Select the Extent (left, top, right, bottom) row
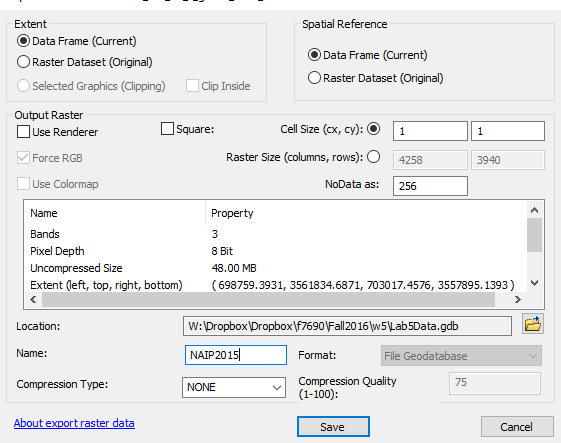The width and height of the screenshot is (561, 443). (275, 285)
